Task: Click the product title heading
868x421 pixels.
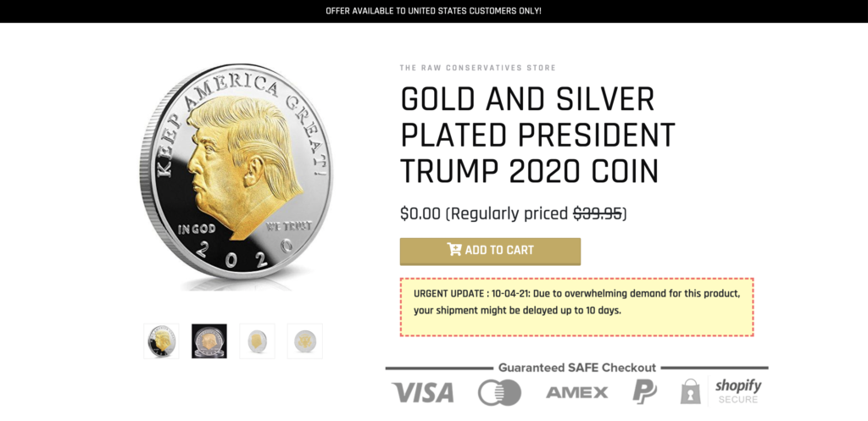Action: click(537, 136)
